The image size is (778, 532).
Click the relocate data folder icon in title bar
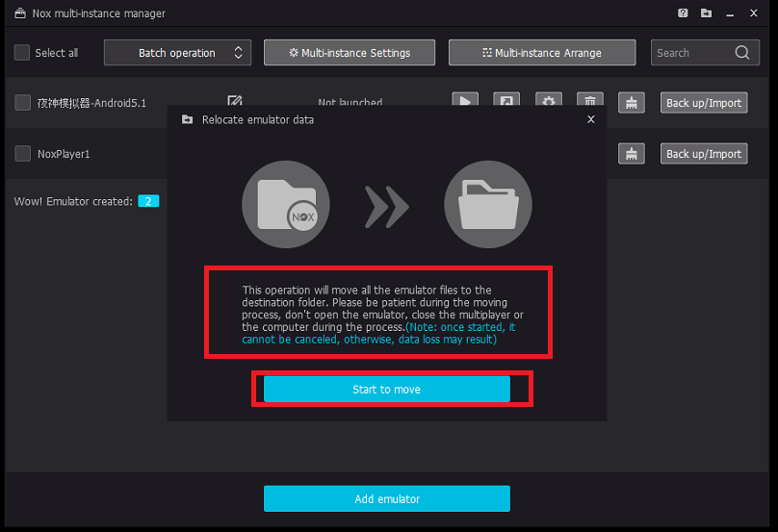click(x=707, y=13)
